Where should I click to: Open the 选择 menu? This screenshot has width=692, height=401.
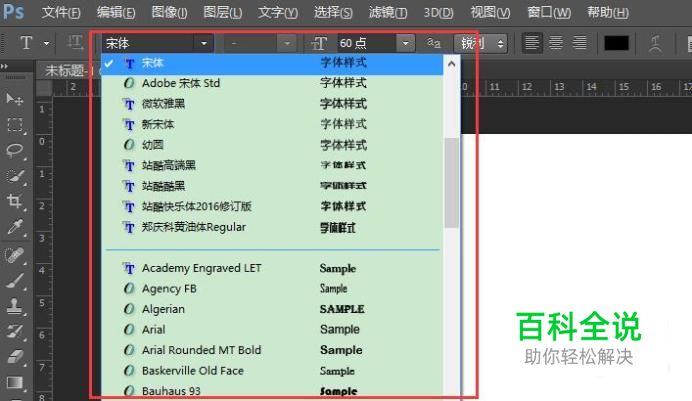333,12
